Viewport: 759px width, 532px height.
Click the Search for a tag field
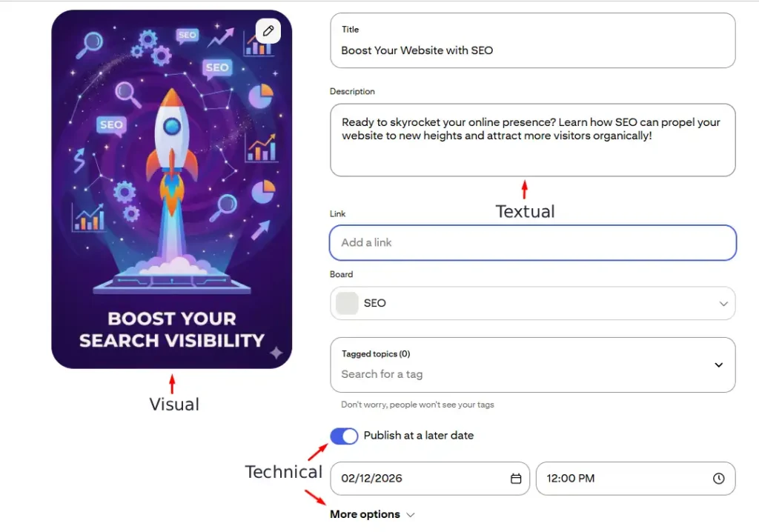[x=519, y=374]
